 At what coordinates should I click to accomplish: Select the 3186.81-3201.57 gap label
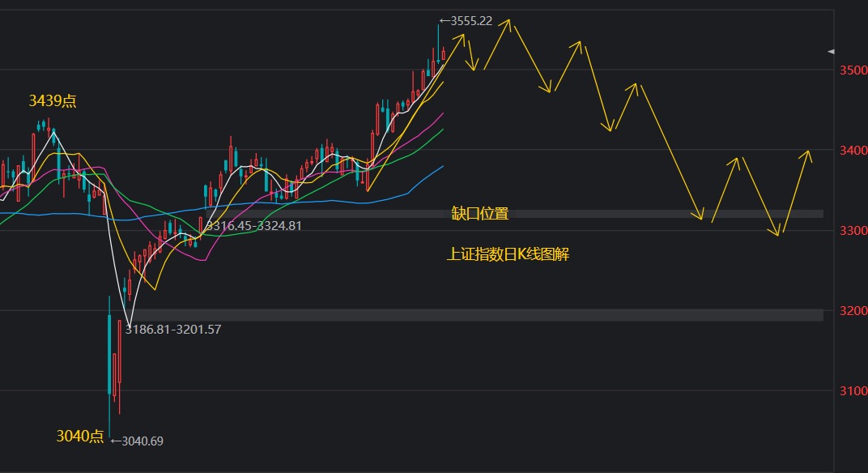(173, 330)
